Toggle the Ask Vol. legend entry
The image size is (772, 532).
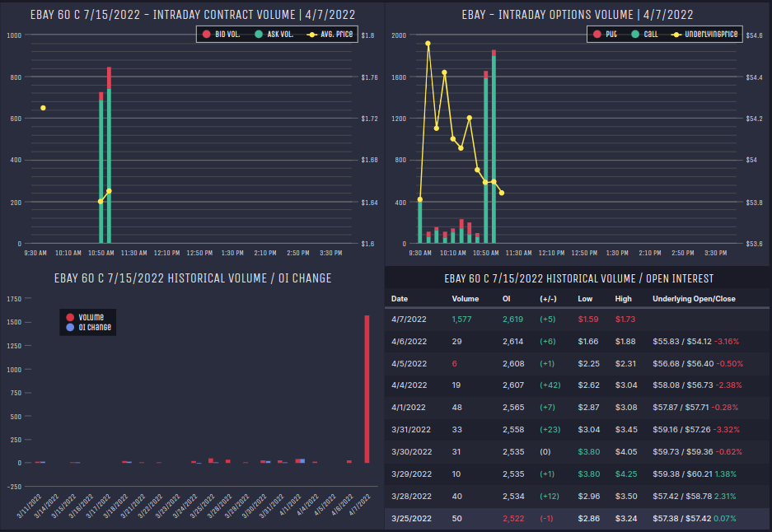click(274, 34)
